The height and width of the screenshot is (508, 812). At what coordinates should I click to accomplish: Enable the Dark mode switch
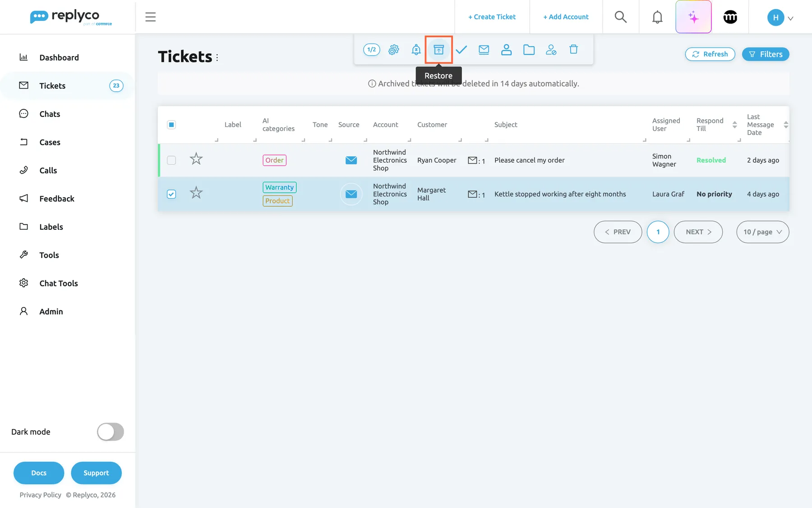pos(111,432)
